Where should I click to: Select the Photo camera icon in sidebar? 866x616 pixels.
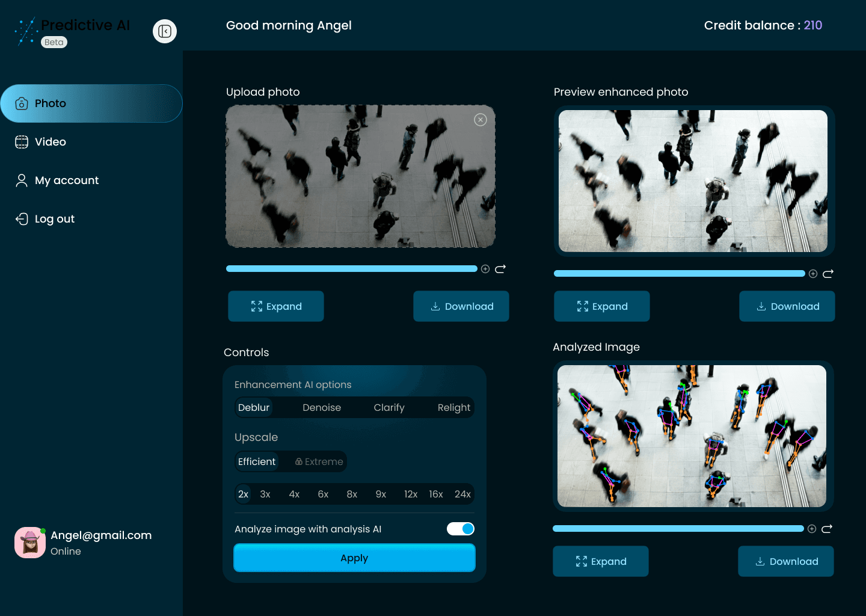click(22, 103)
